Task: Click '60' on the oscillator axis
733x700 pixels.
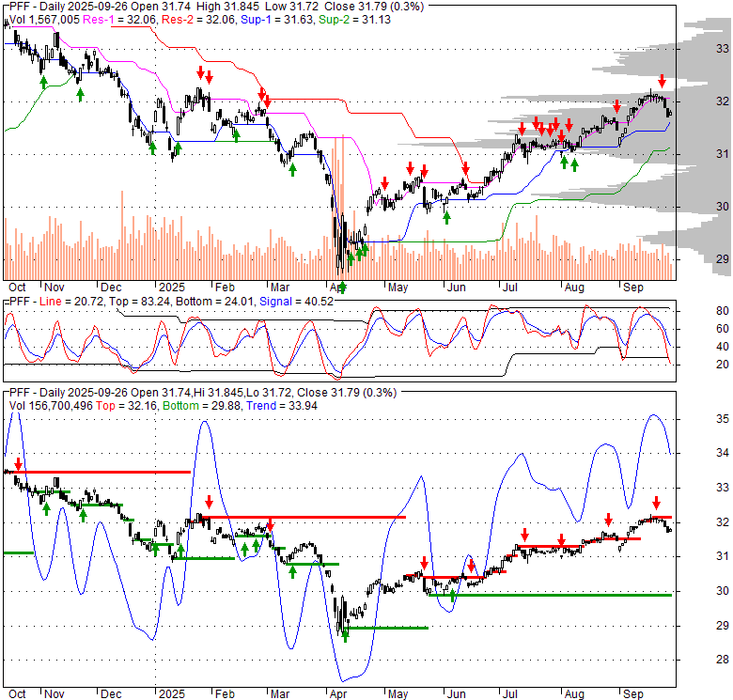Action: [723, 329]
